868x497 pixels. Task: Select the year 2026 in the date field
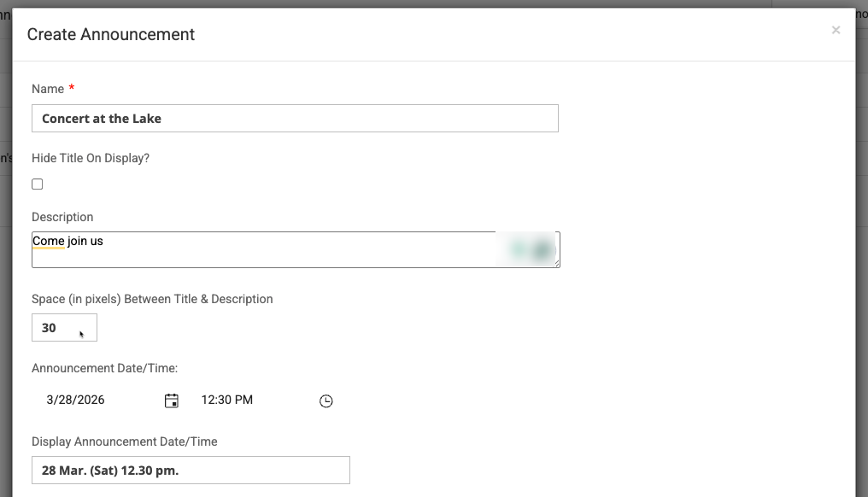pyautogui.click(x=91, y=400)
